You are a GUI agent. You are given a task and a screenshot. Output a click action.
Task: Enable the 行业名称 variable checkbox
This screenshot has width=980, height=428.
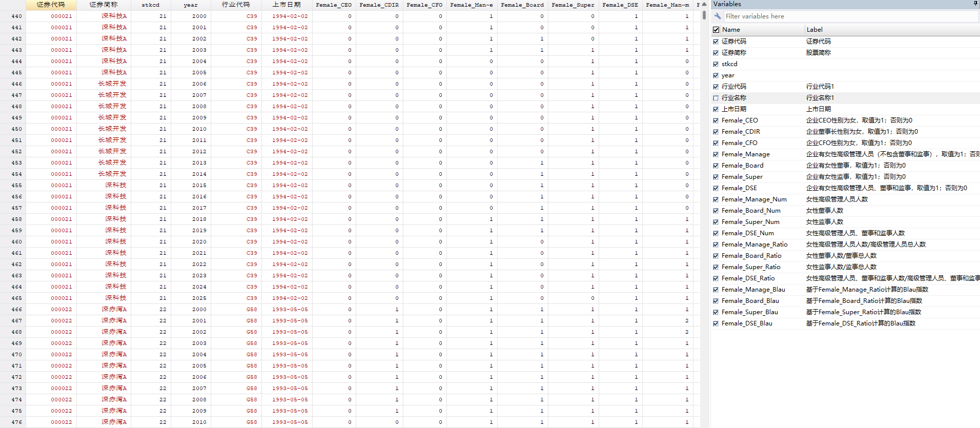click(x=716, y=98)
